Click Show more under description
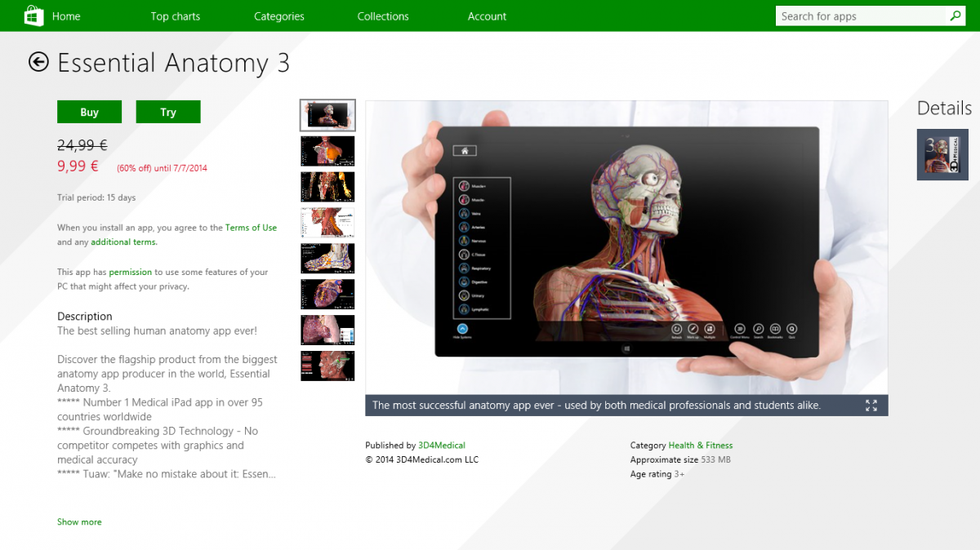The width and height of the screenshot is (980, 550). point(79,521)
